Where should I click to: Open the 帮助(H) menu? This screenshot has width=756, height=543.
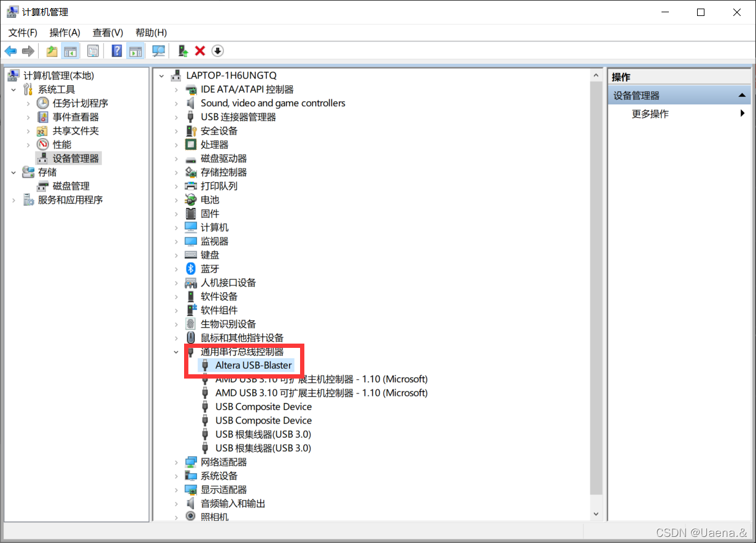tap(151, 33)
